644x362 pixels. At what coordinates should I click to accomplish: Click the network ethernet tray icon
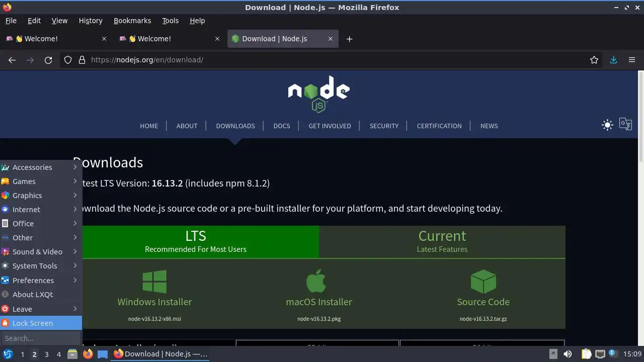click(600, 354)
